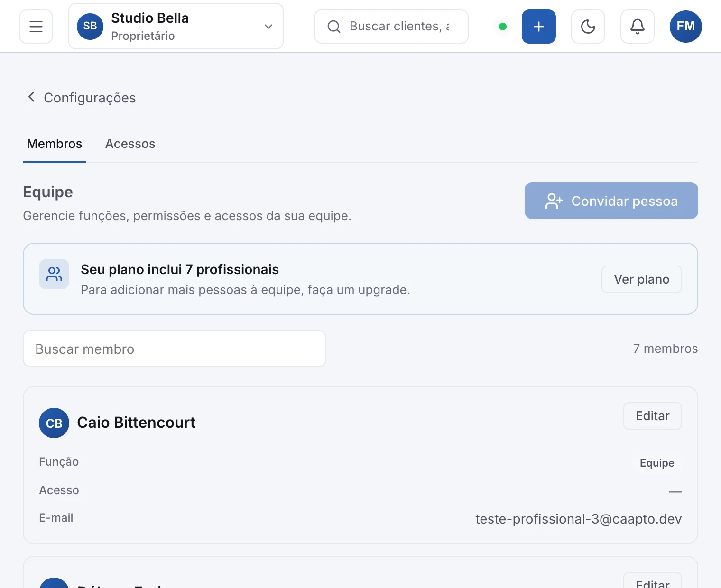Click the Seu plano inclui 7 profissionais heading
The height and width of the screenshot is (588, 721).
click(180, 269)
